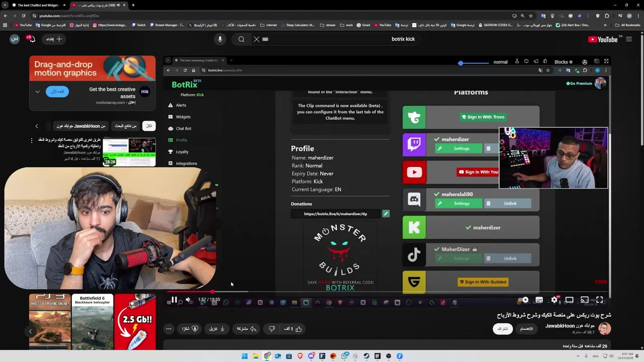Open the 28:28 recommended video thumbnail
This screenshot has height=362, width=644.
point(129,152)
